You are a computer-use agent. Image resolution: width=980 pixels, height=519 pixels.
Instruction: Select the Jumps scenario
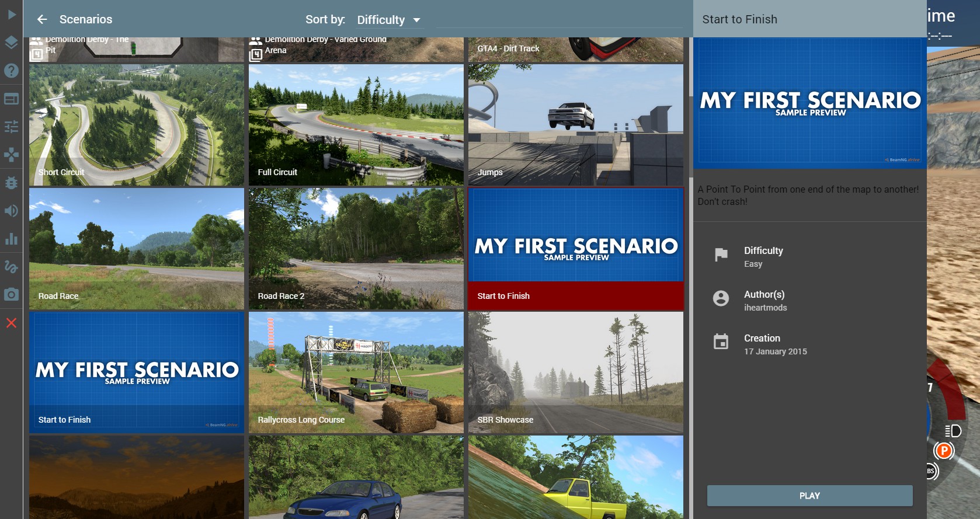pos(576,125)
